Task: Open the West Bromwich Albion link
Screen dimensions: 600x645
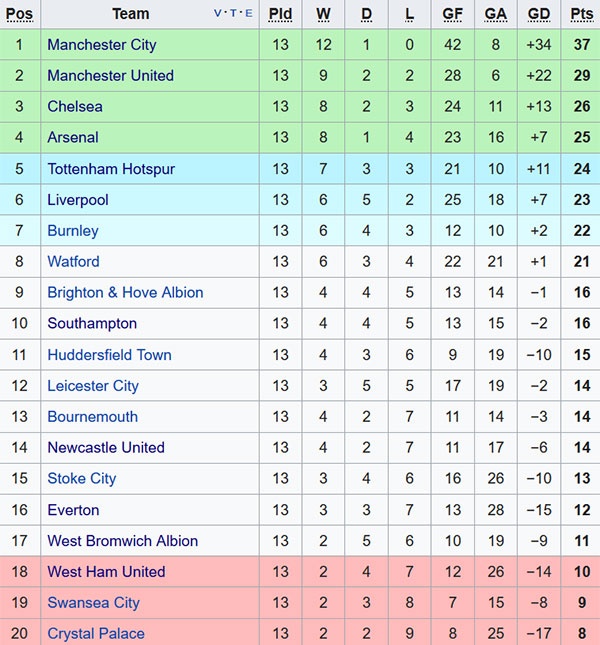Action: click(123, 541)
